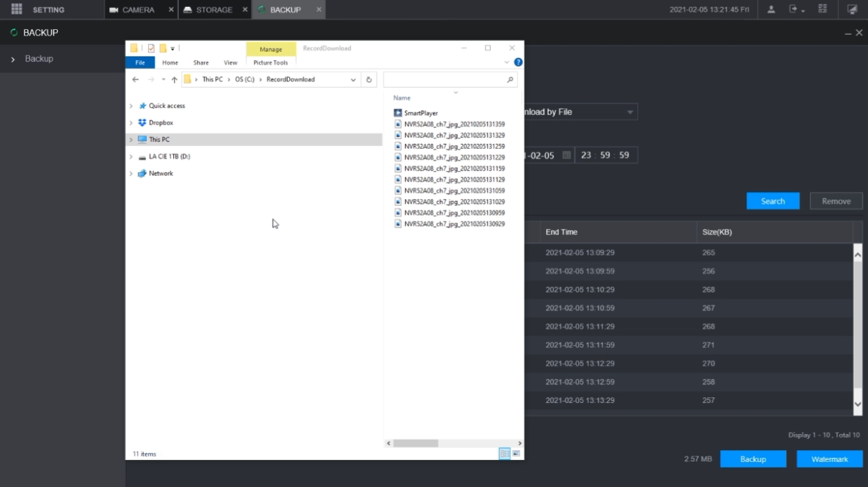
Task: Close the BACKUP tab
Action: 319,10
